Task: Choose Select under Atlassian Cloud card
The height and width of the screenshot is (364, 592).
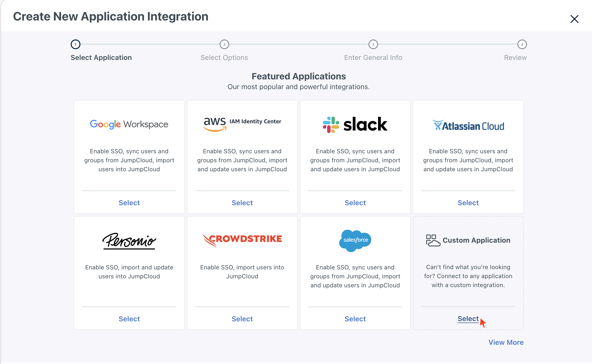Action: click(x=468, y=203)
